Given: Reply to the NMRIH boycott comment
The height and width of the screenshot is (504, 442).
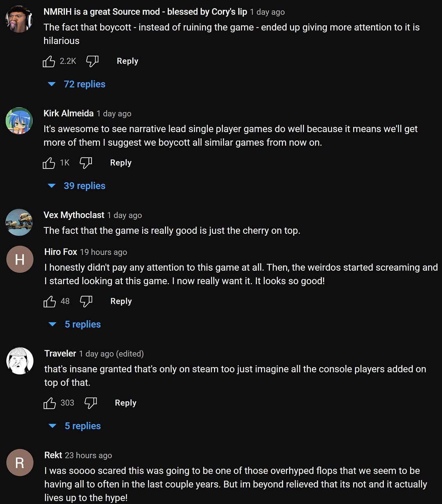Looking at the screenshot, I should tap(127, 61).
